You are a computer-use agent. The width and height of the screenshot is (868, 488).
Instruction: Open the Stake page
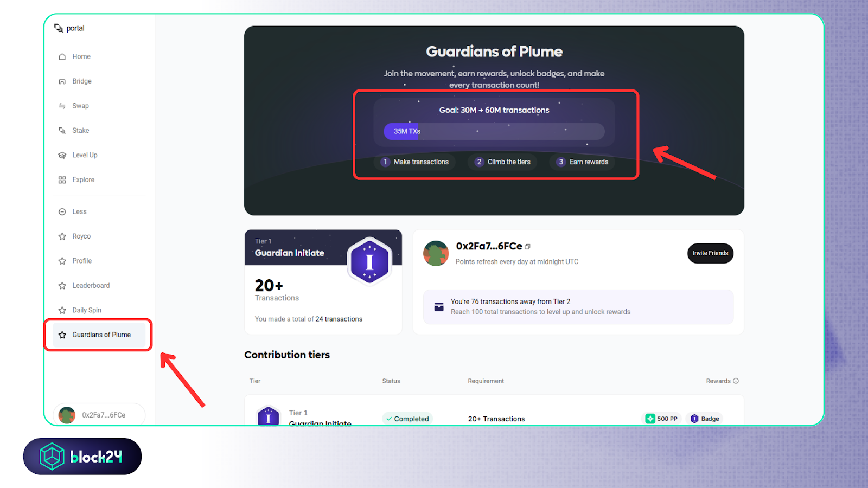[x=80, y=131]
